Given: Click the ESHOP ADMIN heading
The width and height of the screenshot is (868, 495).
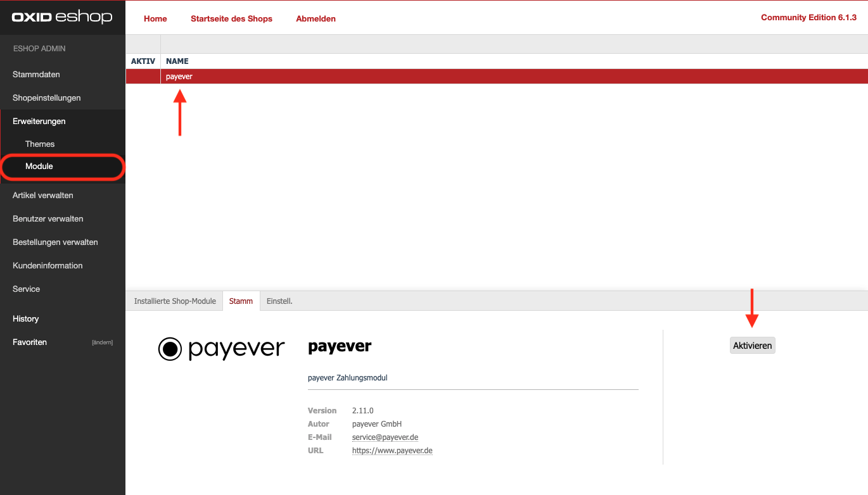Looking at the screenshot, I should (39, 49).
